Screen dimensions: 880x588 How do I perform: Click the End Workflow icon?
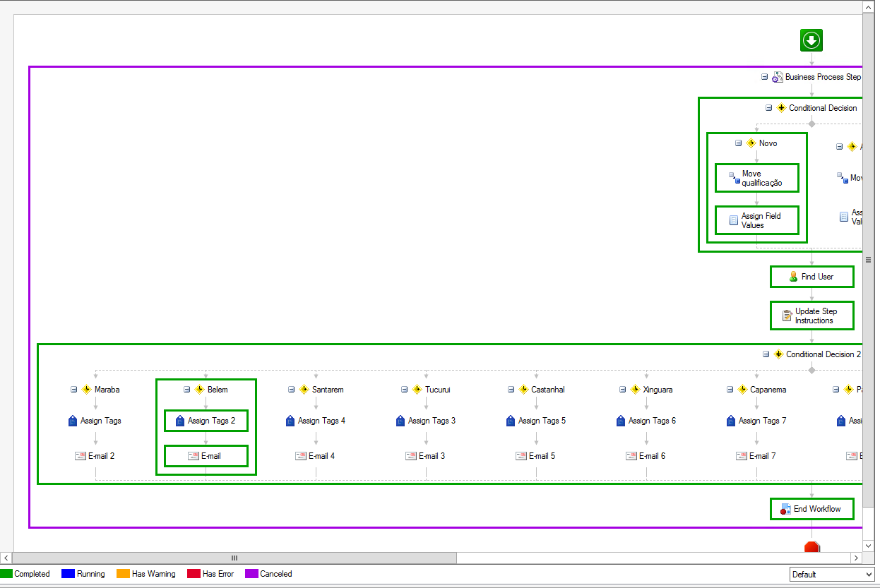click(x=785, y=509)
